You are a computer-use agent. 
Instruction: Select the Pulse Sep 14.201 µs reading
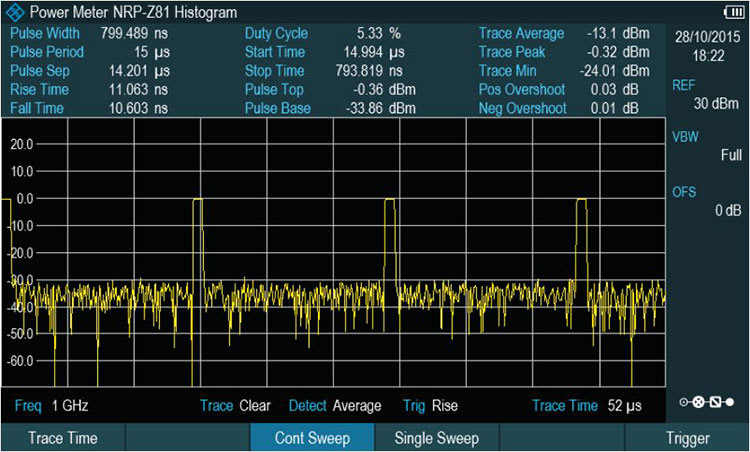pyautogui.click(x=89, y=71)
